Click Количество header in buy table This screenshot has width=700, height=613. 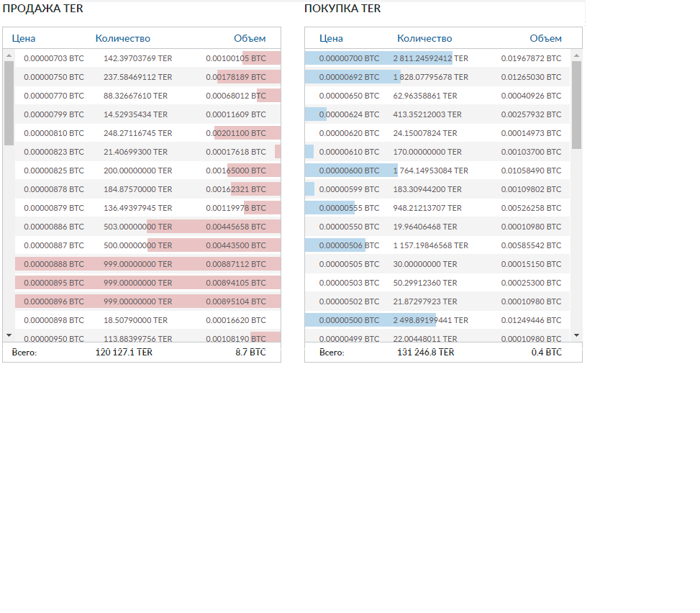pyautogui.click(x=424, y=38)
